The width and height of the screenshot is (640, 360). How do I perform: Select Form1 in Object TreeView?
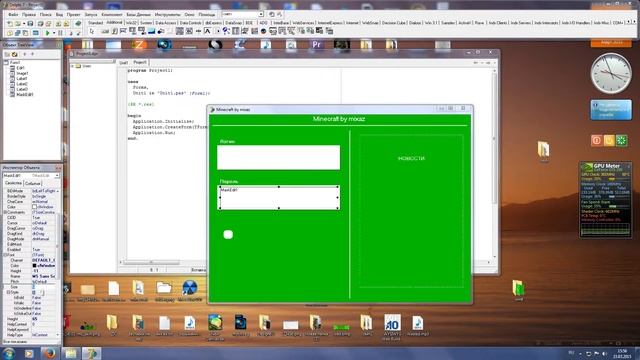point(15,62)
